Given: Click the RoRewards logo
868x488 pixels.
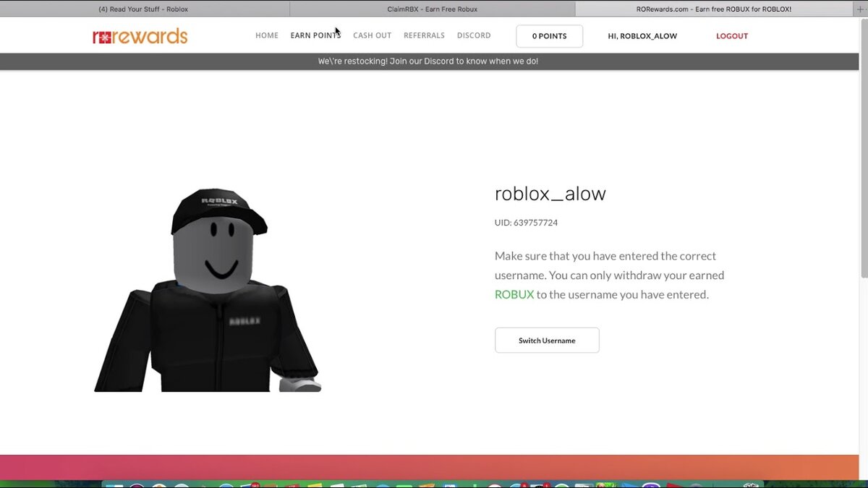Looking at the screenshot, I should click(x=140, y=36).
